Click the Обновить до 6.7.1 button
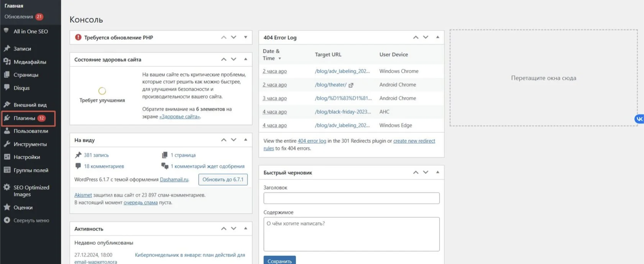Viewport: 644px width, 264px height. click(223, 180)
